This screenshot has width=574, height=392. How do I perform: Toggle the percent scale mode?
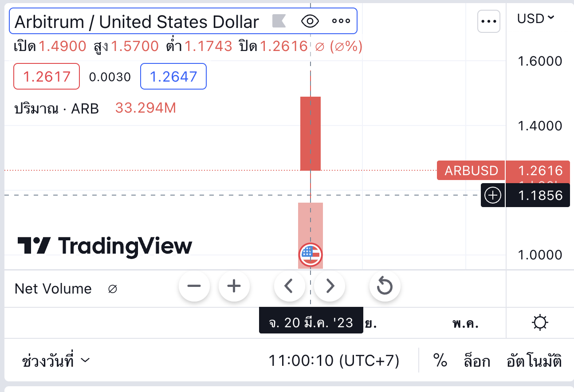(x=440, y=361)
